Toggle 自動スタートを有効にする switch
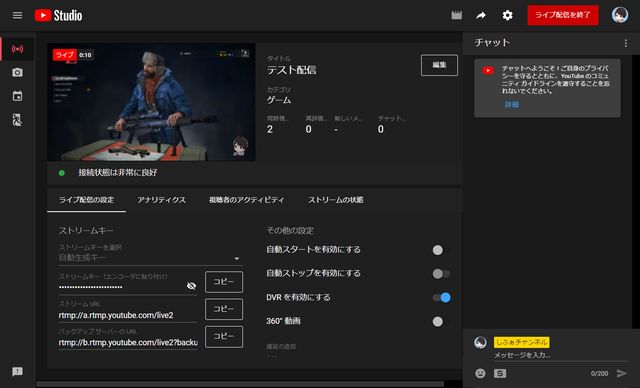 [x=441, y=250]
